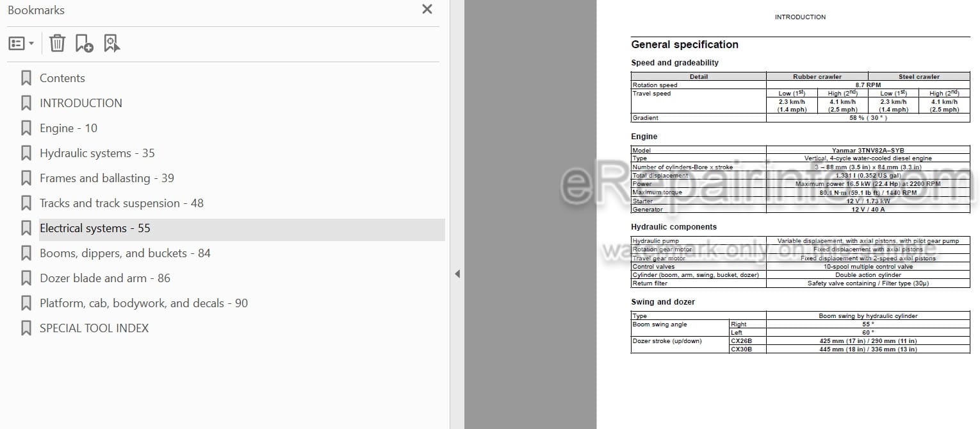Click the Yanmar 3TNV82A–SYB model cell
Image resolution: width=980 pixels, height=429 pixels.
click(x=868, y=150)
